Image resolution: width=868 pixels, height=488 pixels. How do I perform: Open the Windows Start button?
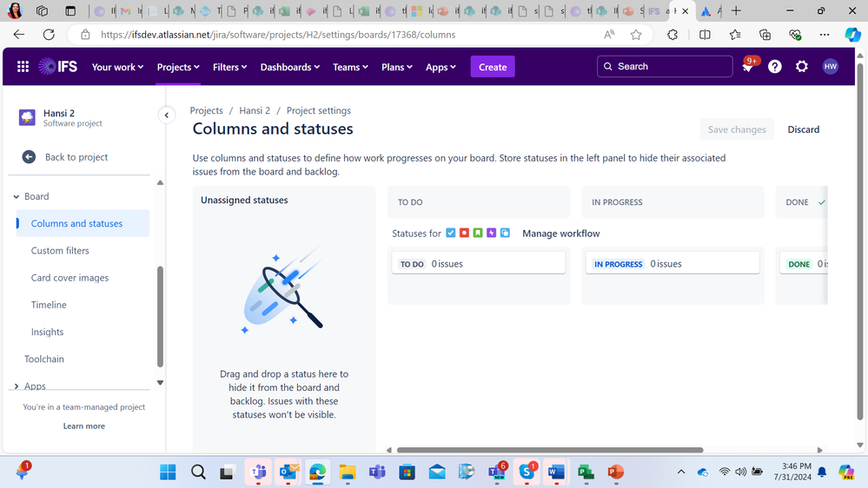pos(168,472)
